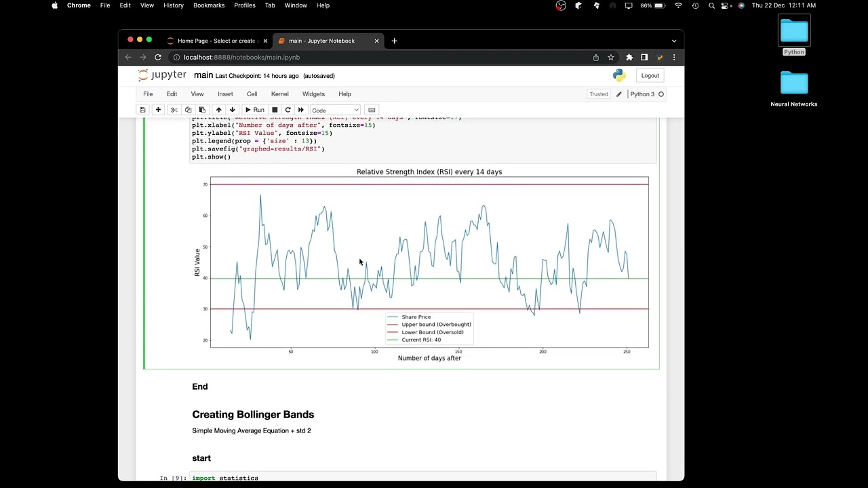
Task: Restart kernel and run all with fast-forward icon
Action: point(301,110)
